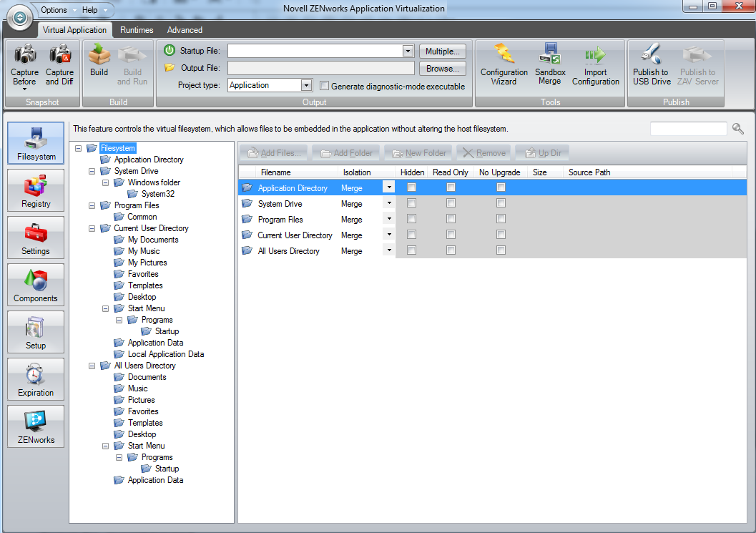Check Hidden for Application Directory

(x=411, y=187)
